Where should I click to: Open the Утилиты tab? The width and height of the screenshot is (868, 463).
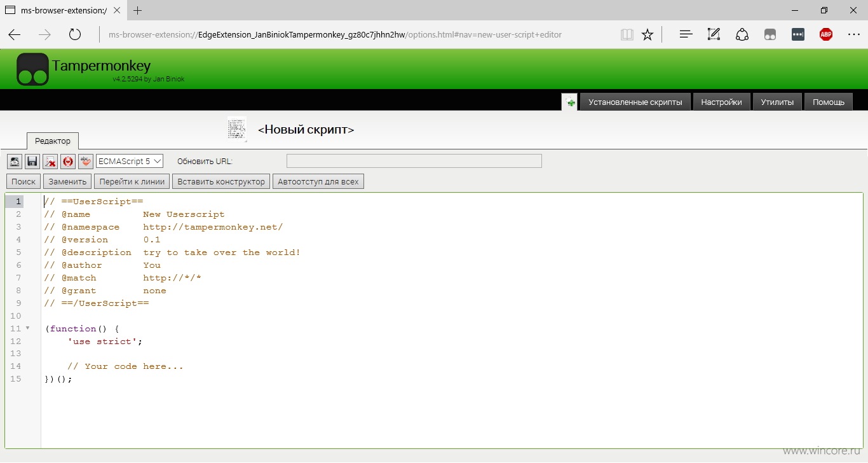coord(777,102)
